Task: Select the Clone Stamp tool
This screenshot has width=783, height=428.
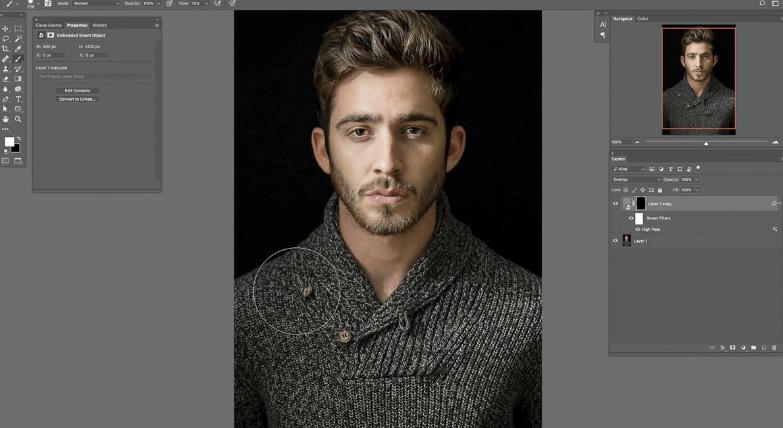Action: click(x=5, y=69)
